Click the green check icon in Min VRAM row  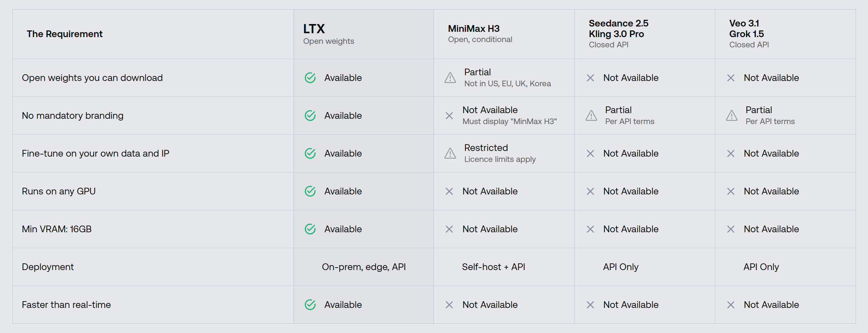point(310,229)
